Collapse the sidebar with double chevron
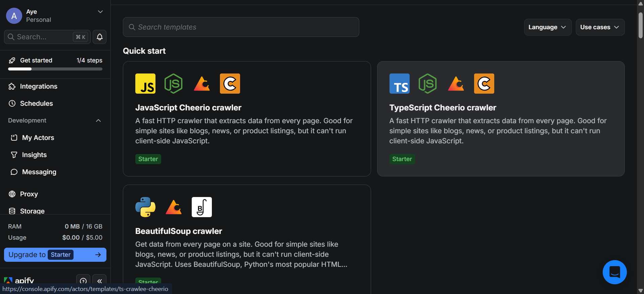 coord(99,281)
